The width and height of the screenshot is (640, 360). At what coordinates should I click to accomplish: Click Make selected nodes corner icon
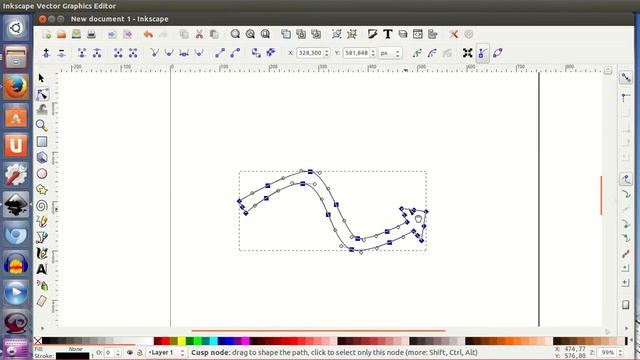click(154, 53)
